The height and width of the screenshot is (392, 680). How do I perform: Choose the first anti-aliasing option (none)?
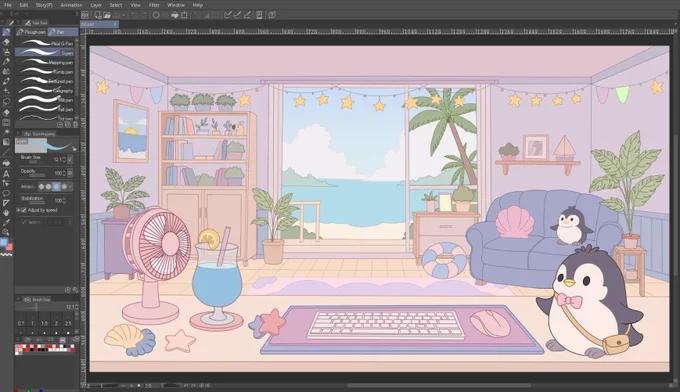(x=41, y=186)
